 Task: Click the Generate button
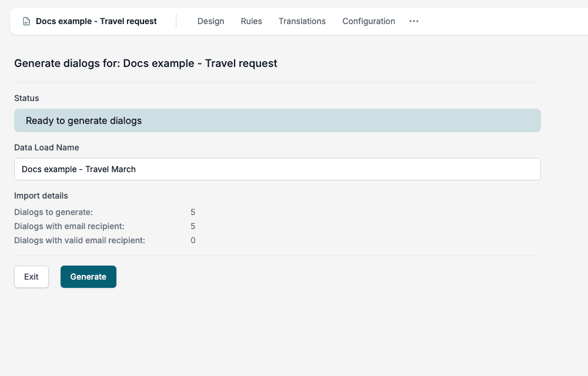click(89, 277)
